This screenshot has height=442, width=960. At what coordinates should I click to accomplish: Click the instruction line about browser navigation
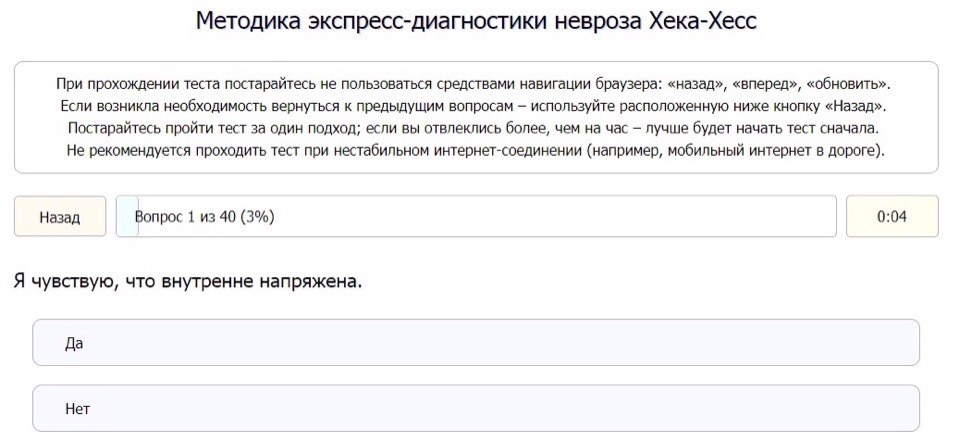(476, 84)
